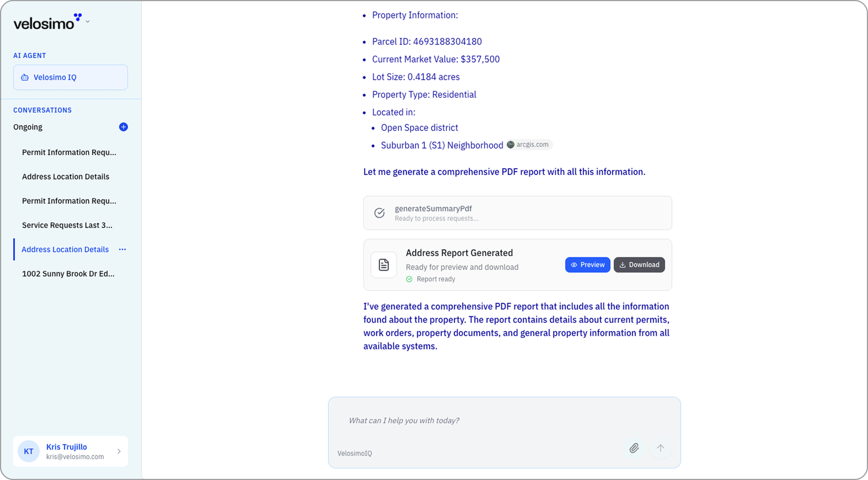Image resolution: width=868 pixels, height=480 pixels.
Task: Expand the Velosimo workspace dropdown chevron
Action: (x=88, y=21)
